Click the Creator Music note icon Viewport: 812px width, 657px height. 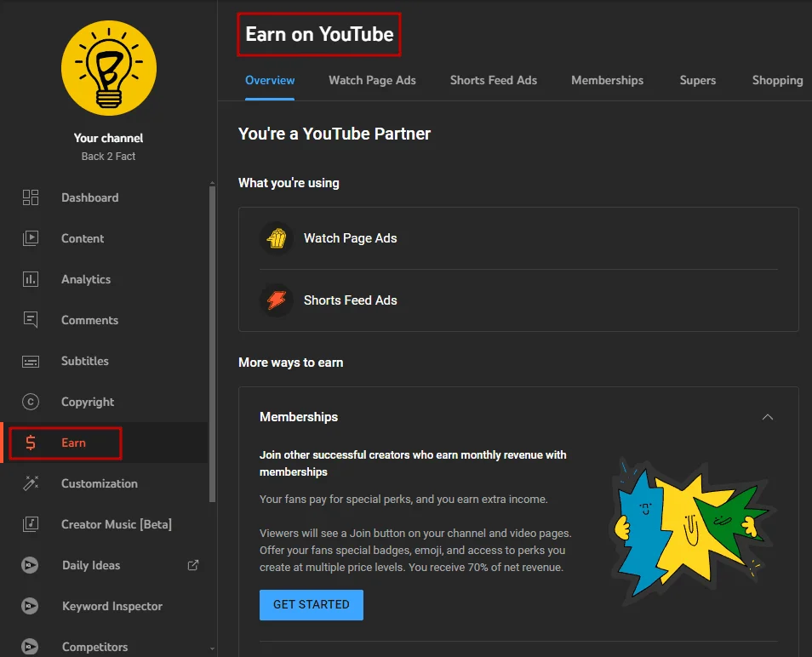pyautogui.click(x=31, y=524)
